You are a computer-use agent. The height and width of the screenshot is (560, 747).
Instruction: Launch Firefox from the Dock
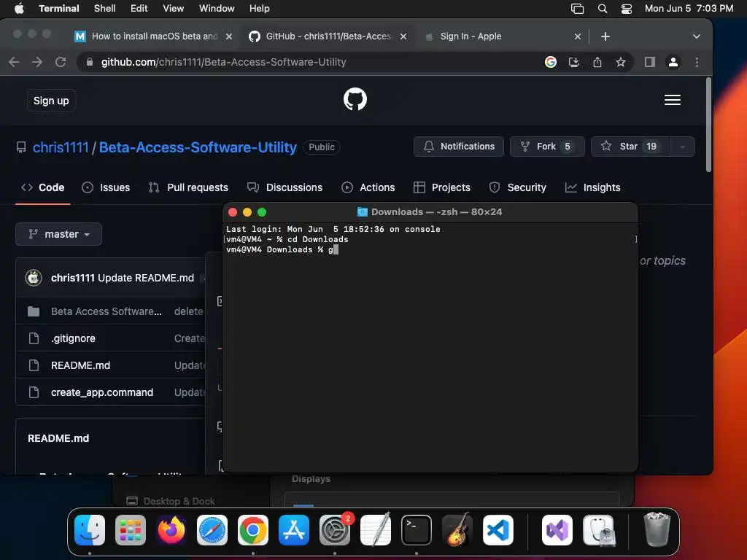coord(171,530)
